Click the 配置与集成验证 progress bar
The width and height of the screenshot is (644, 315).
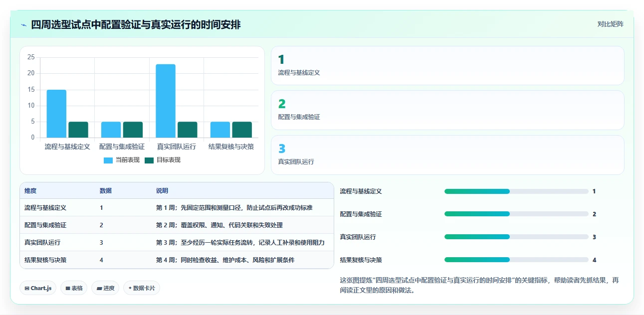coord(516,214)
